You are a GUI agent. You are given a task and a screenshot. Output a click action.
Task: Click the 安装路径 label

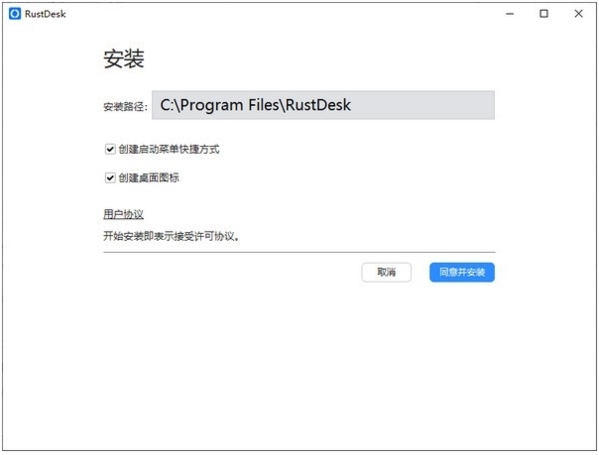(125, 107)
